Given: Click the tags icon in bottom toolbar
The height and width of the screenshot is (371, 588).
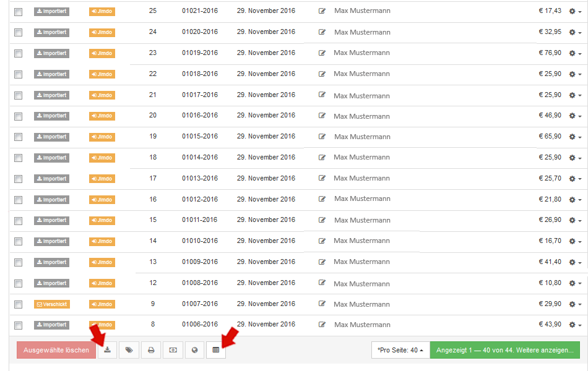Looking at the screenshot, I should tap(129, 350).
